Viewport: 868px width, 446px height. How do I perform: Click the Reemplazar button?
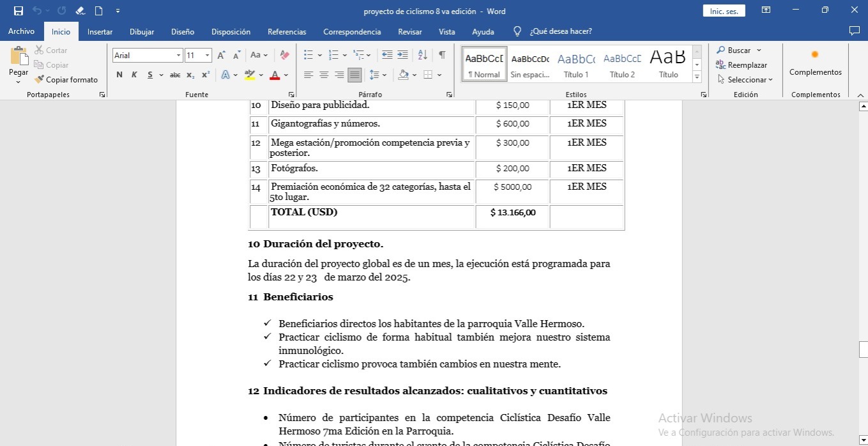click(742, 65)
